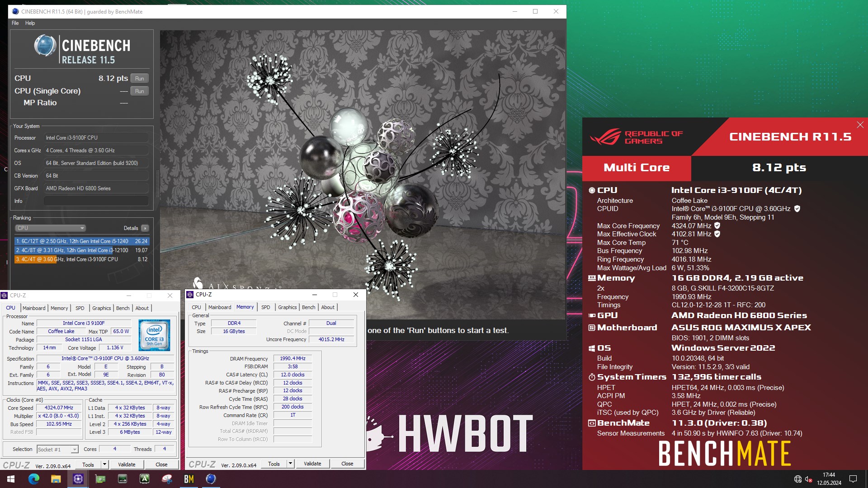Click the Processor field Intel Core i3-9100F CPU
Image resolution: width=868 pixels, height=488 pixels.
tap(96, 138)
